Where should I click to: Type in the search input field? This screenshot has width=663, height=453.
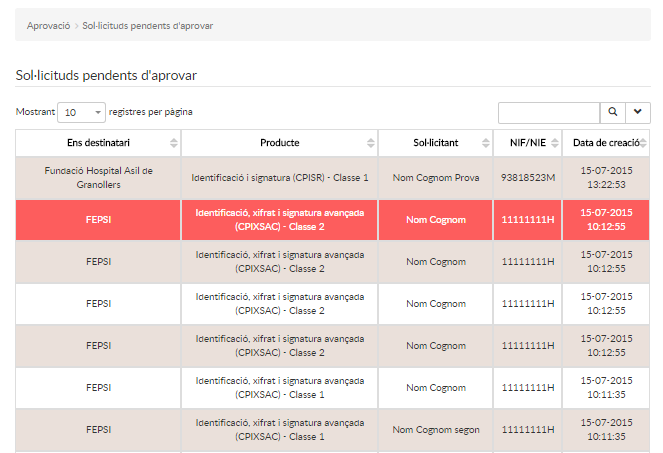click(x=548, y=112)
